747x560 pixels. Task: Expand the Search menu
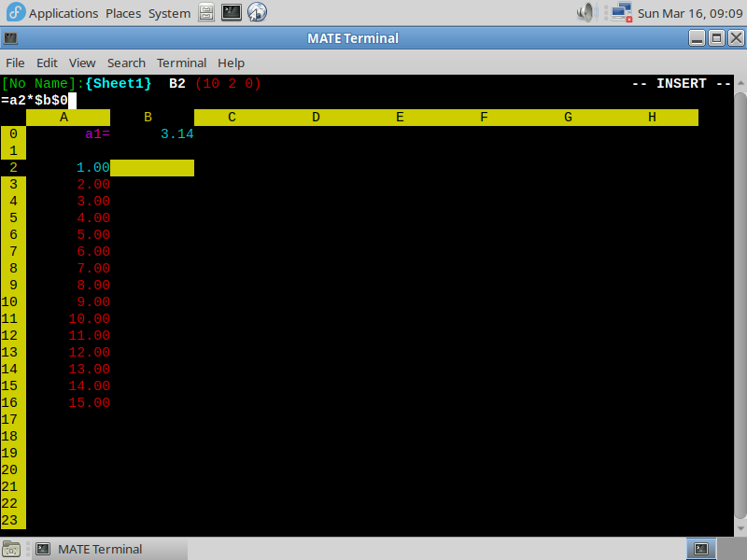(x=126, y=63)
